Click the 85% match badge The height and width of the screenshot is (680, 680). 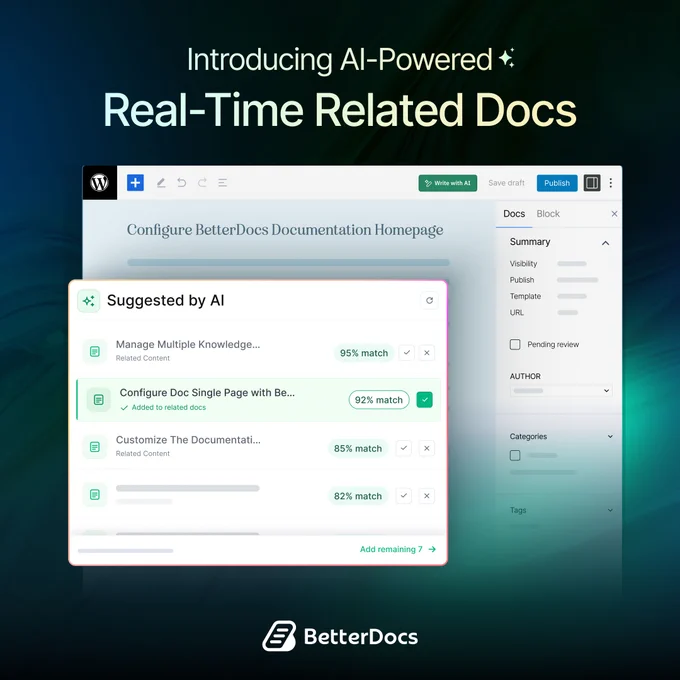[358, 448]
